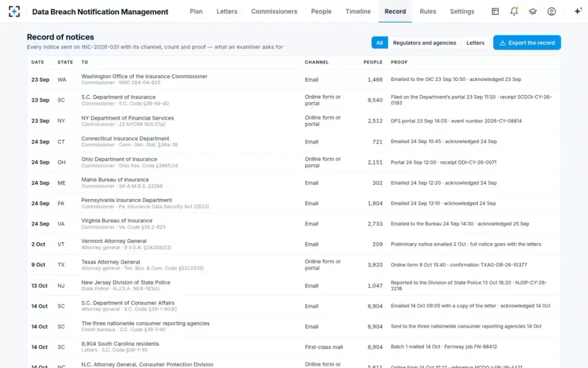Filter by Regulators and agencies
This screenshot has width=588, height=368.
click(x=424, y=43)
